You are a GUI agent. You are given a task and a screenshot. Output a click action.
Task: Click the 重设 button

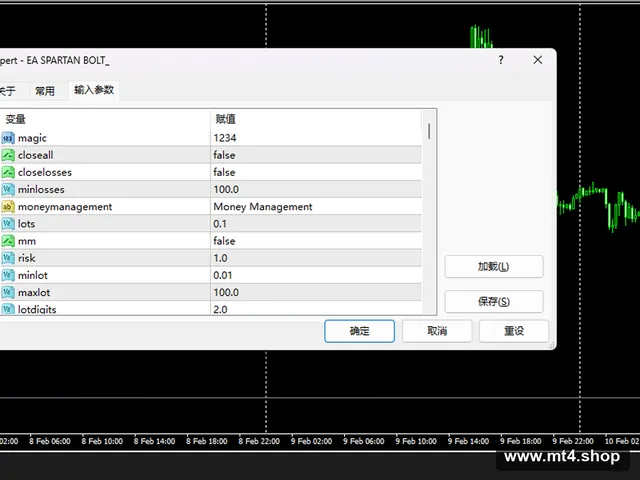514,331
